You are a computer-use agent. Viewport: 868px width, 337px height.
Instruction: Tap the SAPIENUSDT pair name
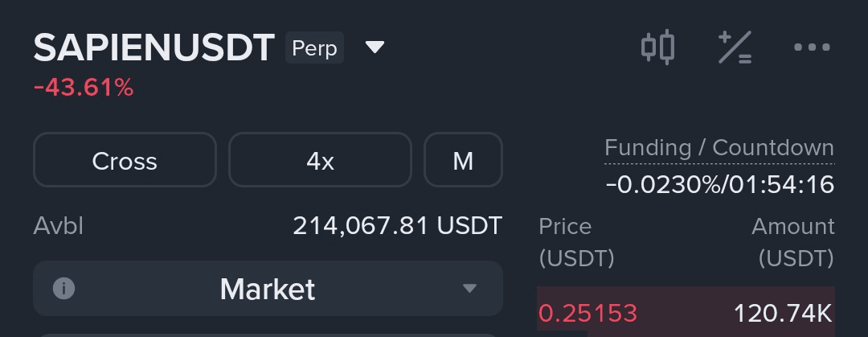pyautogui.click(x=154, y=48)
